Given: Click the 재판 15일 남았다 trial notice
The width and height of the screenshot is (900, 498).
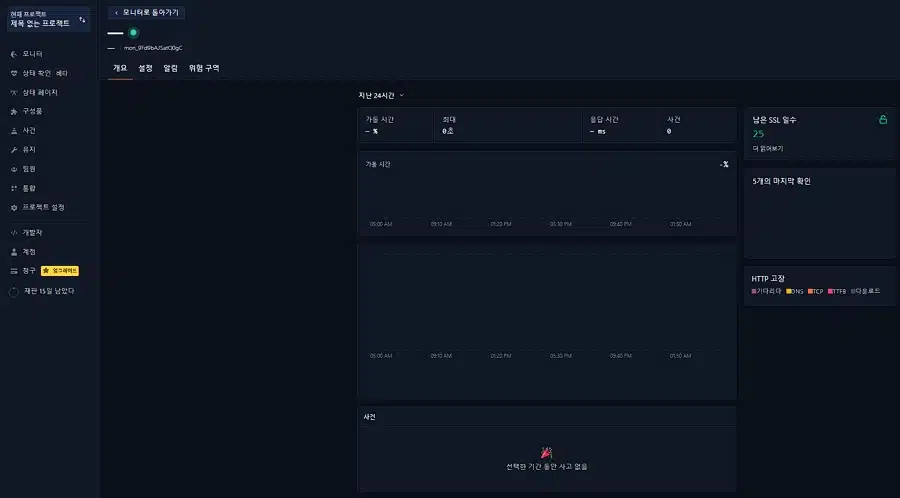Looking at the screenshot, I should [x=49, y=291].
